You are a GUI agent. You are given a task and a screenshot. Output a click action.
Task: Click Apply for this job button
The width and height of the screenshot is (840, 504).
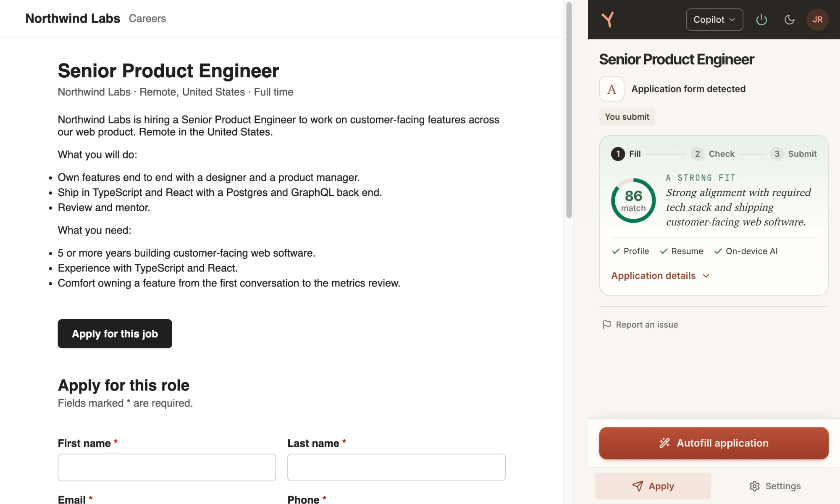click(x=115, y=333)
